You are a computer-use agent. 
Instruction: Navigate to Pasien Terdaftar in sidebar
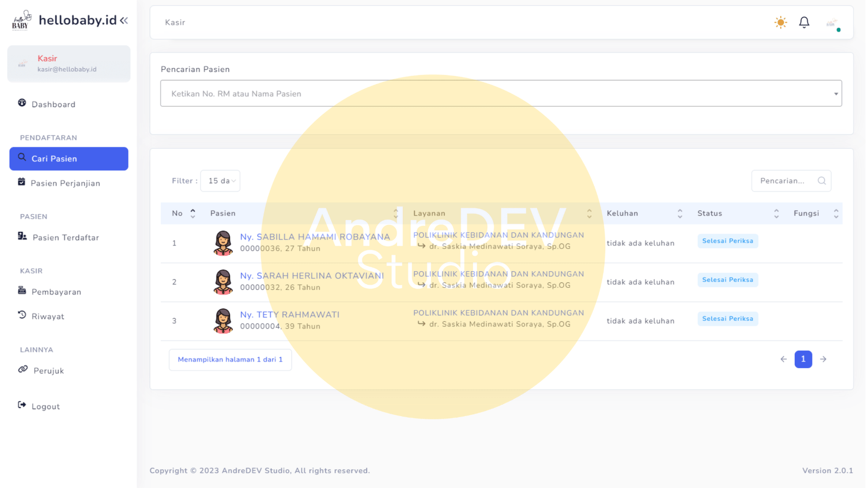65,237
